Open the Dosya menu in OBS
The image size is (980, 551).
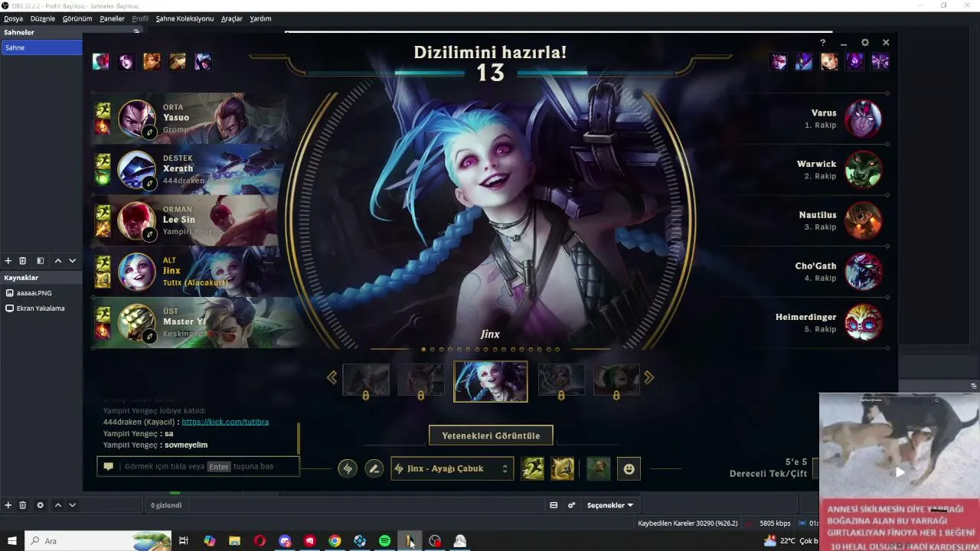13,18
